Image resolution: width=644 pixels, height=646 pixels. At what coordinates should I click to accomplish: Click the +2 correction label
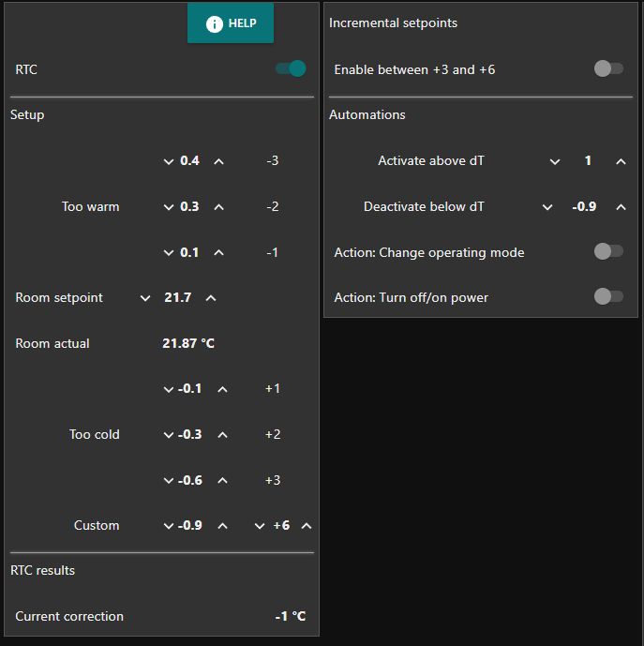[x=273, y=434]
